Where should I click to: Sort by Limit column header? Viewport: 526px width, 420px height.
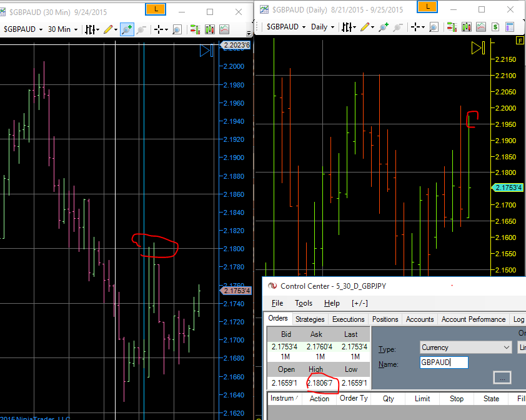pyautogui.click(x=422, y=399)
